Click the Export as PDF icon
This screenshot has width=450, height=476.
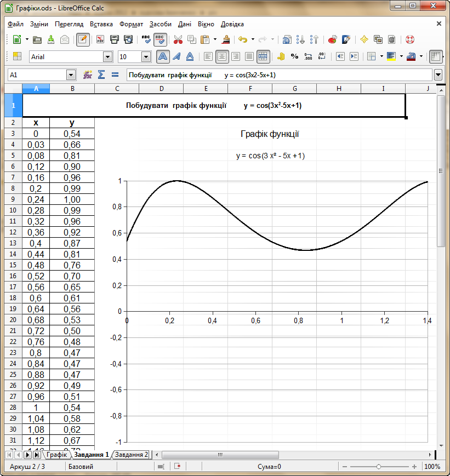click(x=100, y=39)
